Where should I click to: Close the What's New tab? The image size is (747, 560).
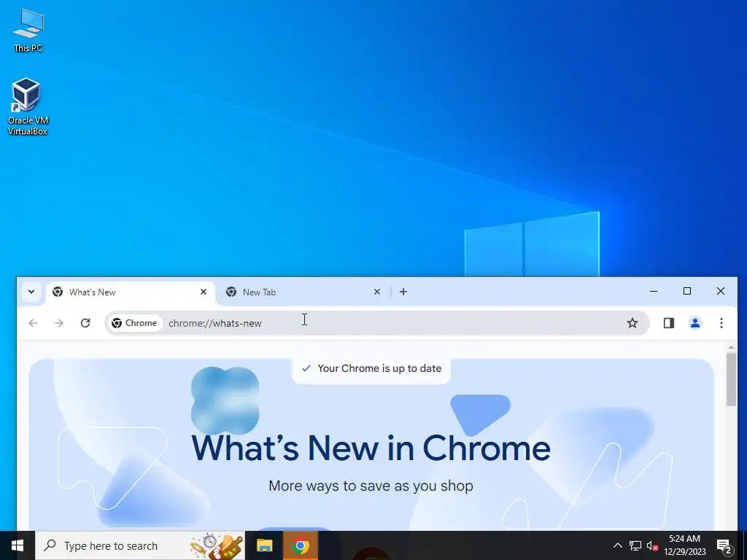click(204, 292)
